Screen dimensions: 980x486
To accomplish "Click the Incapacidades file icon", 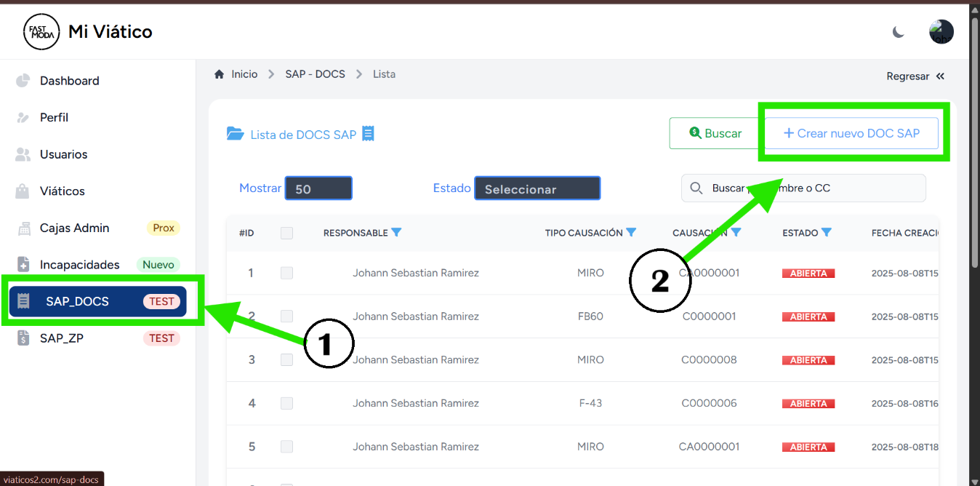I will [23, 265].
